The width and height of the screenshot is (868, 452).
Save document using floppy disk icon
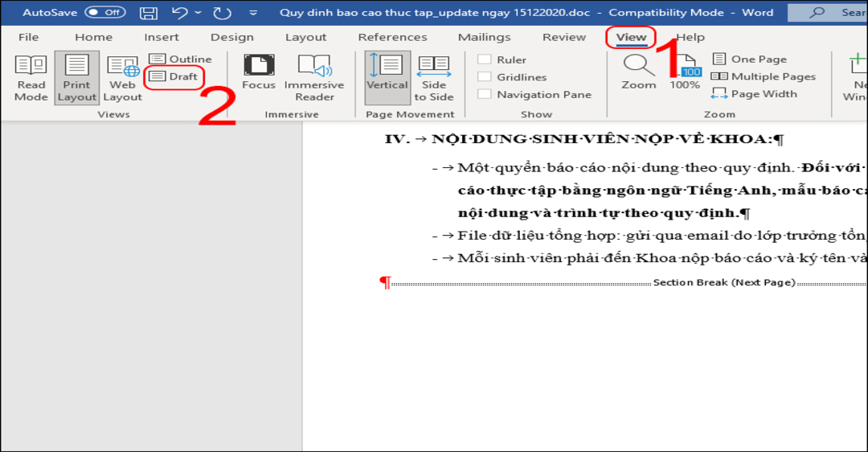[x=149, y=13]
